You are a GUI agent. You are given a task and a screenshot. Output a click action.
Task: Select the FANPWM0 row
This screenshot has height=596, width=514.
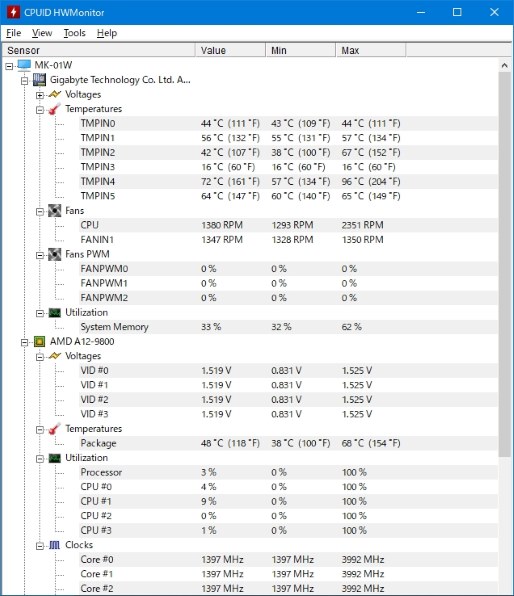click(288, 269)
